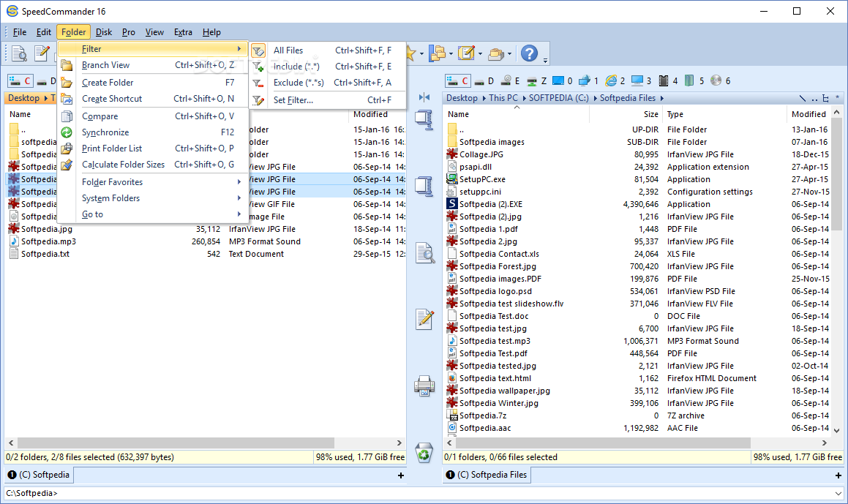The height and width of the screenshot is (504, 848).
Task: Select optical drive E in right panel
Action: (x=511, y=81)
